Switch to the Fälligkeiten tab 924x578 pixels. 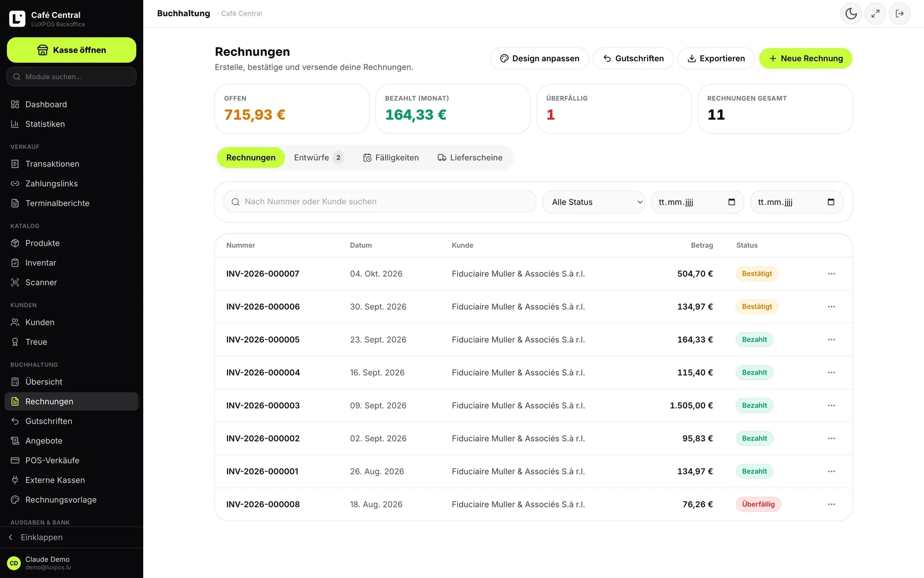pos(391,158)
